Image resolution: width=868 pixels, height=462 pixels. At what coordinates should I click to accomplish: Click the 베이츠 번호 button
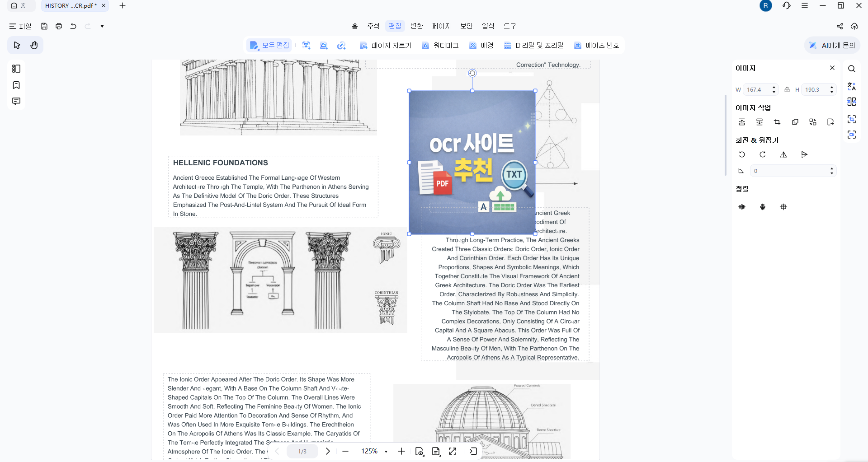tap(597, 45)
